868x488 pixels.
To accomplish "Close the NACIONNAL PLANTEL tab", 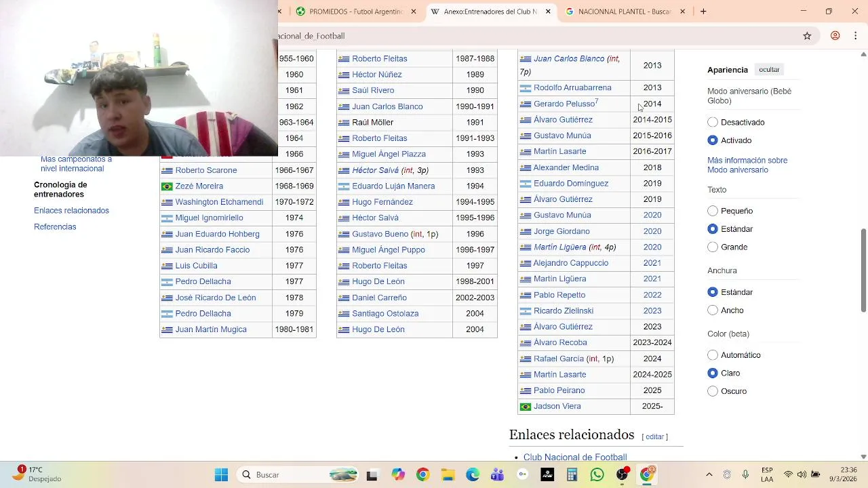I will 682,12.
